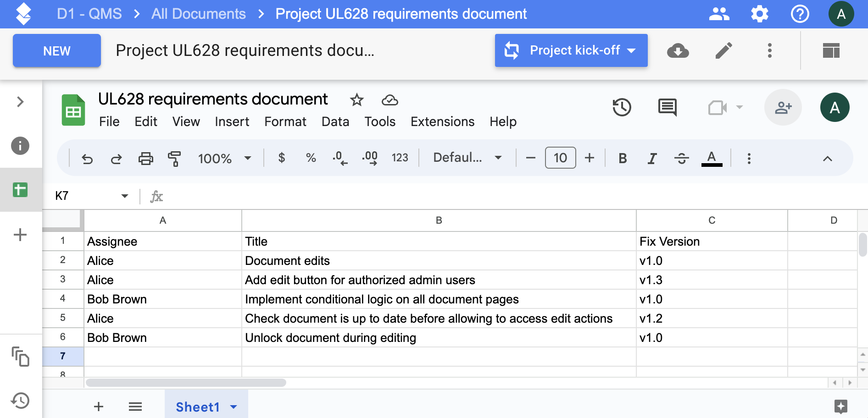Open the text color picker
Image resolution: width=868 pixels, height=418 pixels.
[712, 159]
